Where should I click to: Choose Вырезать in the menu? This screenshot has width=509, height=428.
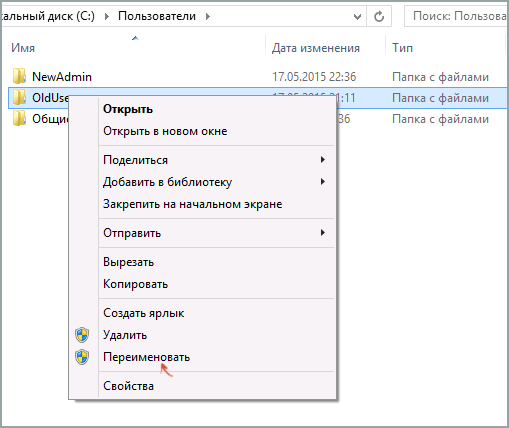(128, 262)
